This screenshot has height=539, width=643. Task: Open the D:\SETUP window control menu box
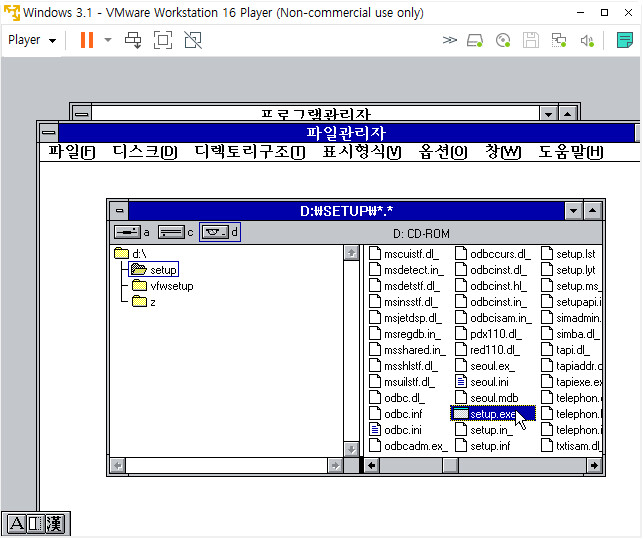pyautogui.click(x=119, y=210)
